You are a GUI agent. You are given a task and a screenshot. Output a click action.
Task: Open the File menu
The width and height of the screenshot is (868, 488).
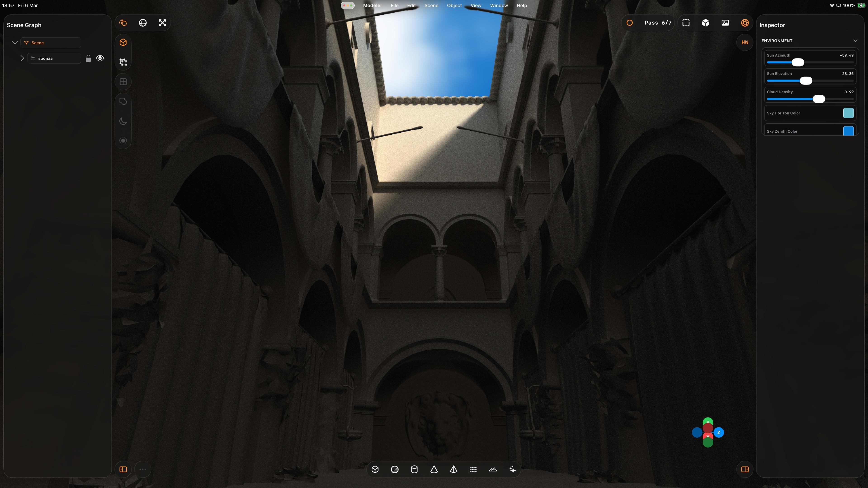[395, 5]
